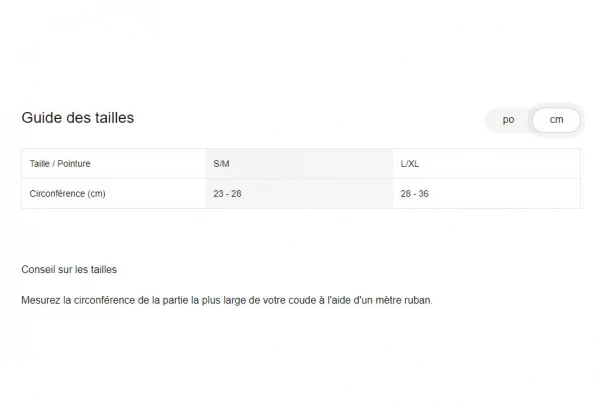Click the "23 - 28" measurement cell

click(228, 193)
